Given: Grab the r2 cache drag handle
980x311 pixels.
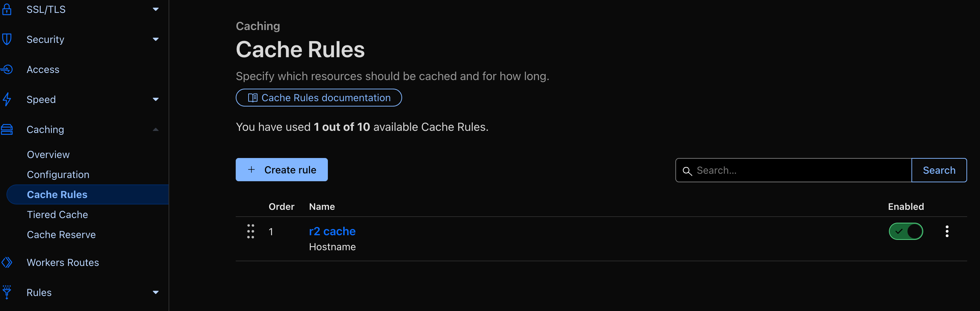Looking at the screenshot, I should 250,231.
